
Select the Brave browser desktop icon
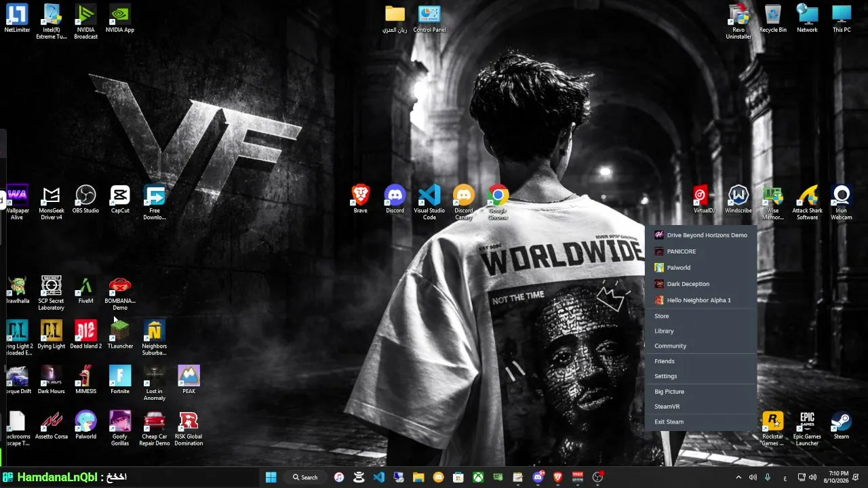coord(360,200)
